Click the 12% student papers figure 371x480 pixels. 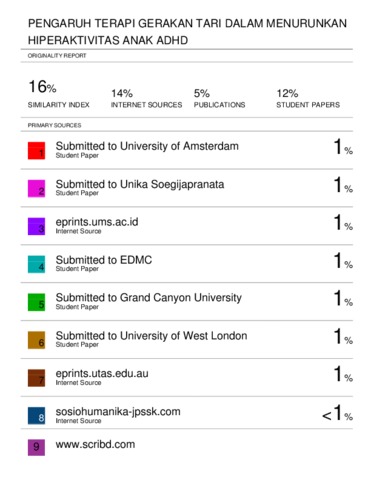[287, 93]
